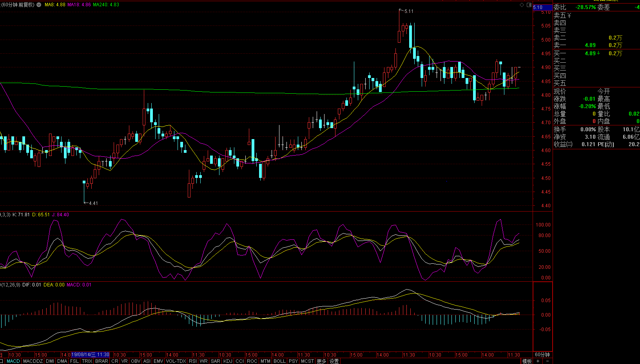Click the DEA: 0.00 value label
The height and width of the screenshot is (364, 640).
54,285
